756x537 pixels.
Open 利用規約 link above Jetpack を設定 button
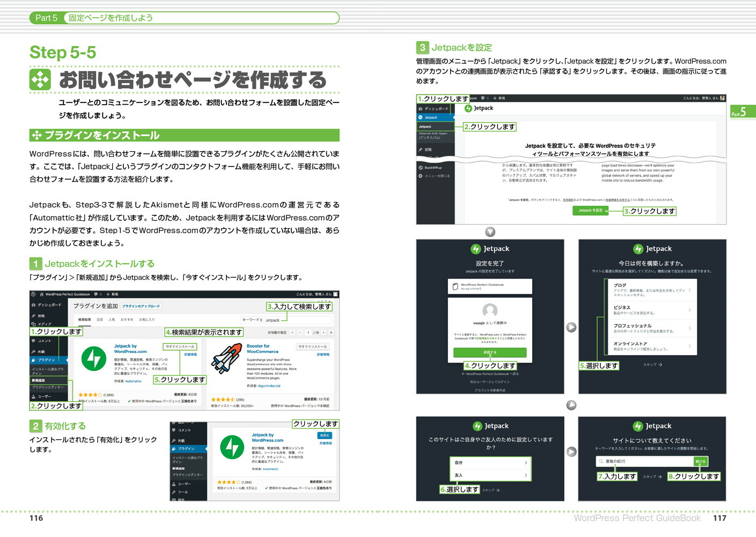click(568, 200)
